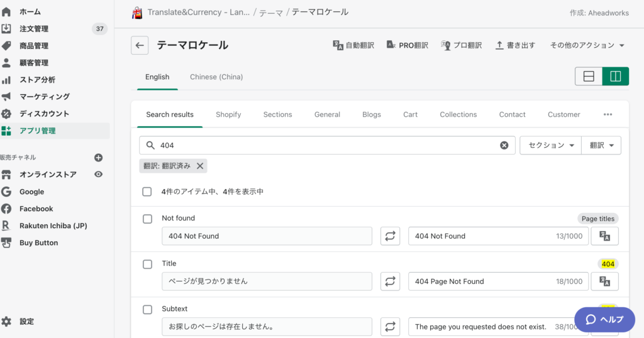Click the swap icon in the Not found row
The width and height of the screenshot is (644, 338).
click(390, 236)
